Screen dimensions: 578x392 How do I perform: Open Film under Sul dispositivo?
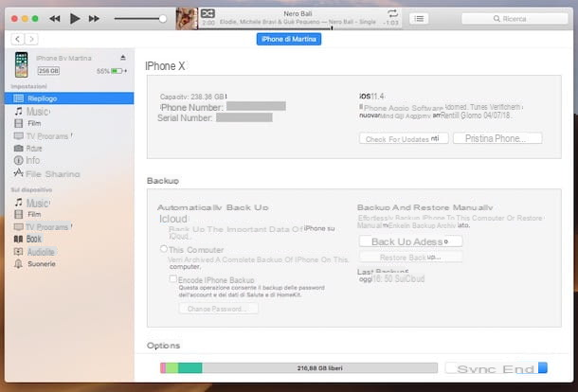click(x=27, y=214)
